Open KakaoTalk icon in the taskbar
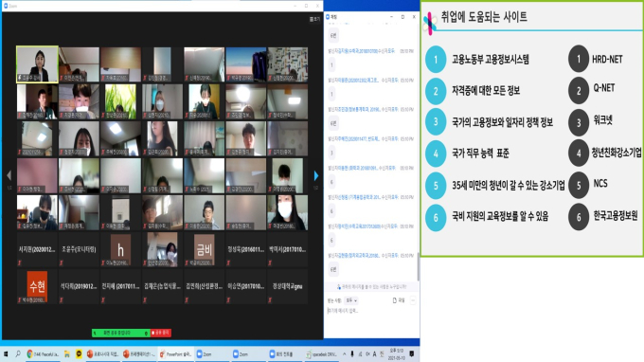644x362 pixels. tap(79, 353)
